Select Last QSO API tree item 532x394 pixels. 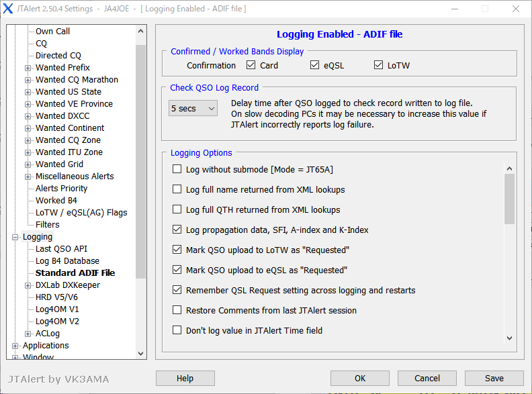click(x=61, y=249)
